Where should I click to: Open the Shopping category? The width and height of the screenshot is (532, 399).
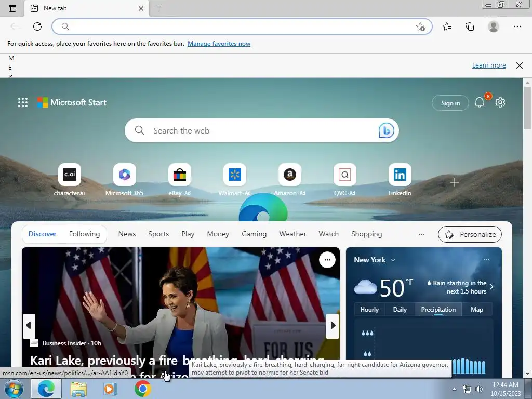click(367, 234)
